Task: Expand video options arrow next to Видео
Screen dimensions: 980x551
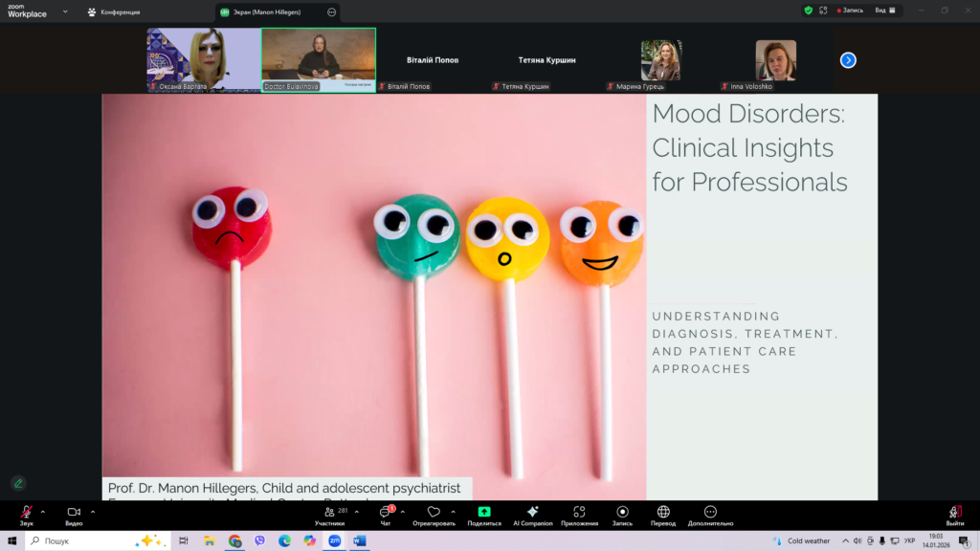Action: tap(93, 512)
